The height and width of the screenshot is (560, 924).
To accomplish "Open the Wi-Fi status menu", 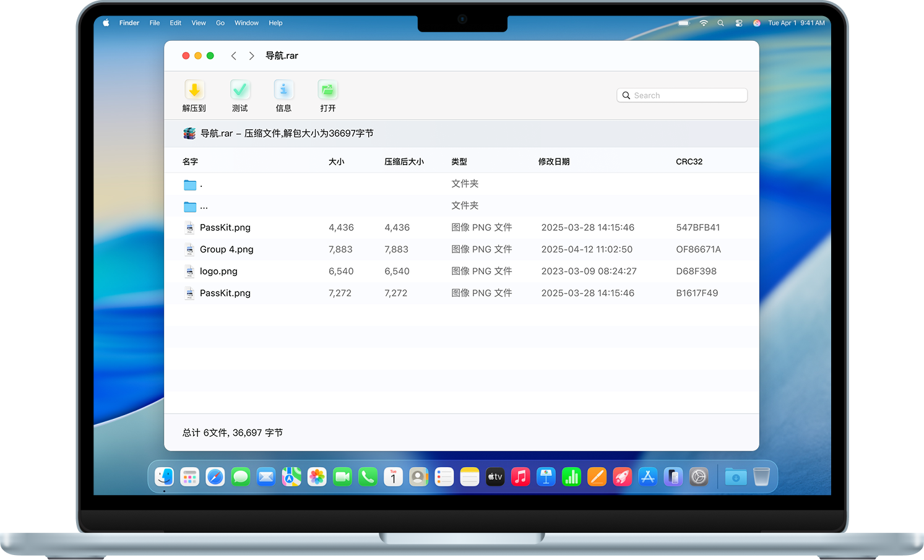I will click(x=703, y=23).
